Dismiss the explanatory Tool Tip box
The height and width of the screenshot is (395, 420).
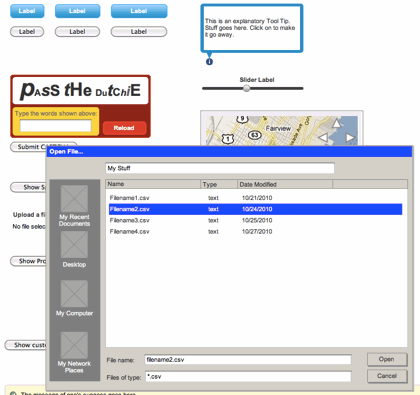click(x=252, y=28)
